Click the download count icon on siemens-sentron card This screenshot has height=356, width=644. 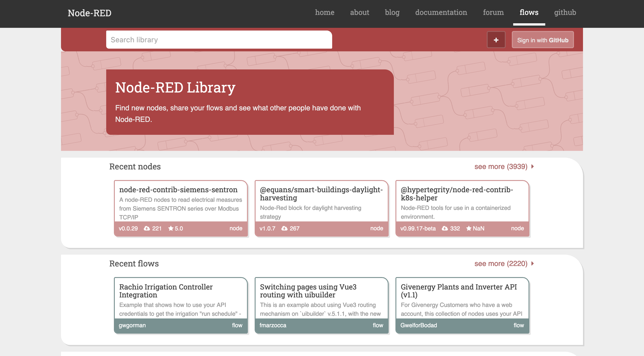[x=147, y=228]
